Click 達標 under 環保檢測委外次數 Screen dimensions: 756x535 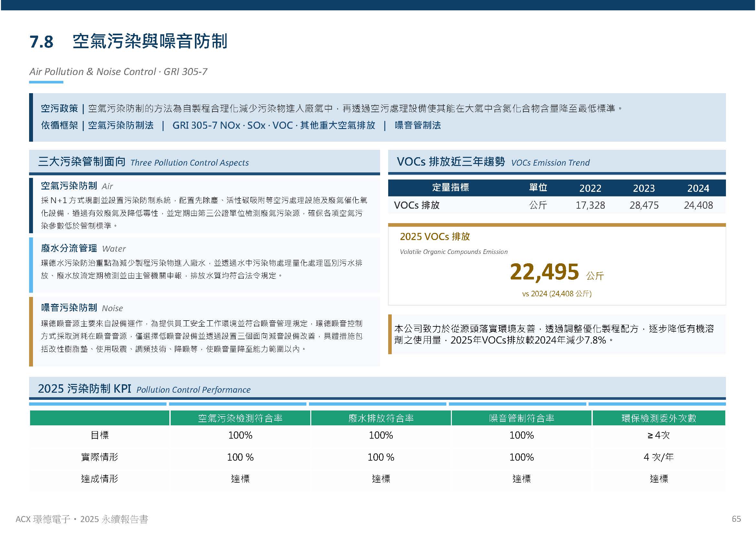[659, 479]
